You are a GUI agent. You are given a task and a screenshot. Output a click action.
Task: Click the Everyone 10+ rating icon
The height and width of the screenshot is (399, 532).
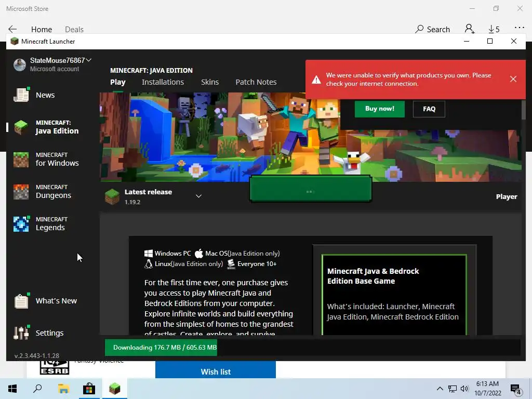pyautogui.click(x=231, y=263)
